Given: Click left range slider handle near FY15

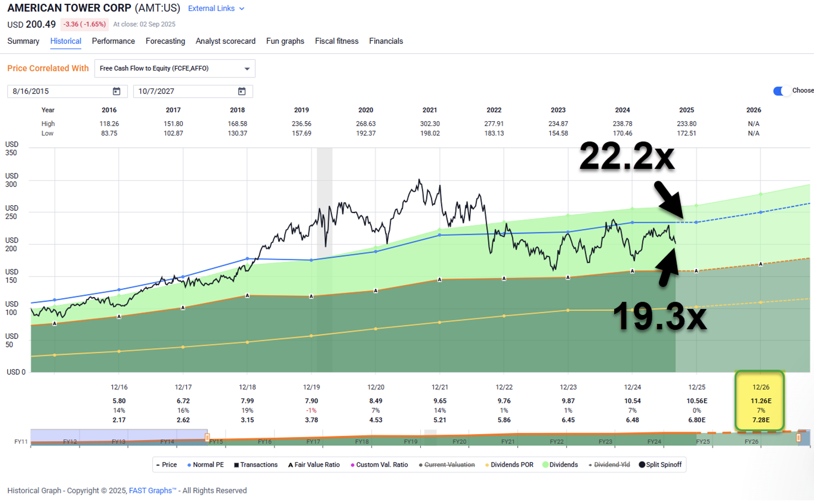Looking at the screenshot, I should pos(207,437).
